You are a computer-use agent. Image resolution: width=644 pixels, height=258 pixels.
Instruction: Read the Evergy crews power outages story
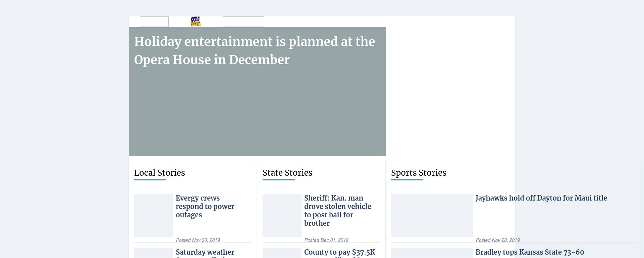pos(205,206)
